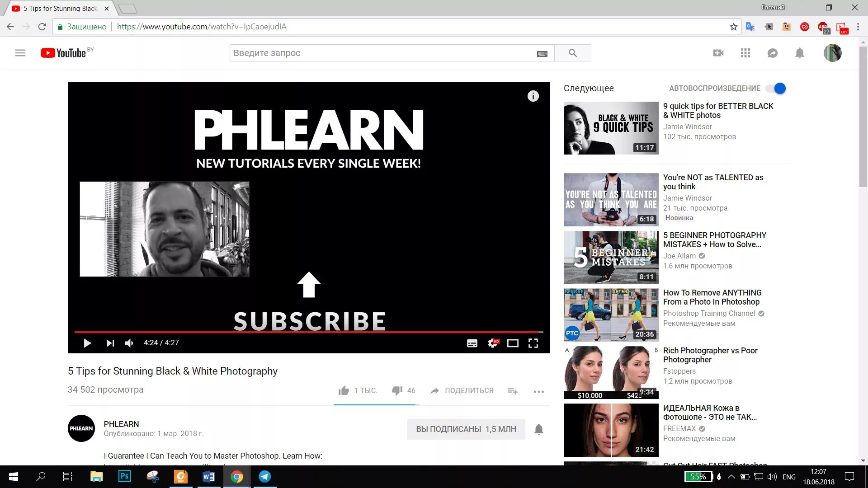868x488 pixels.
Task: Open Telegram from the taskbar
Action: [x=264, y=476]
